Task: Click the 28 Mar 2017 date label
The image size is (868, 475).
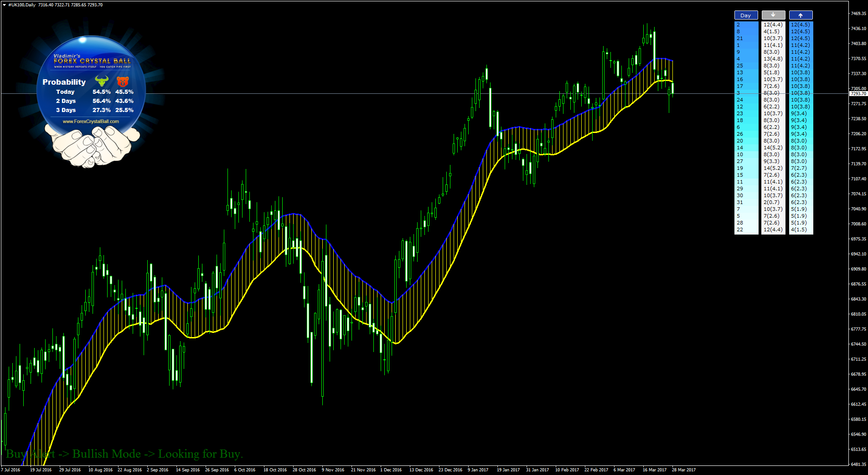Action: tap(683, 470)
